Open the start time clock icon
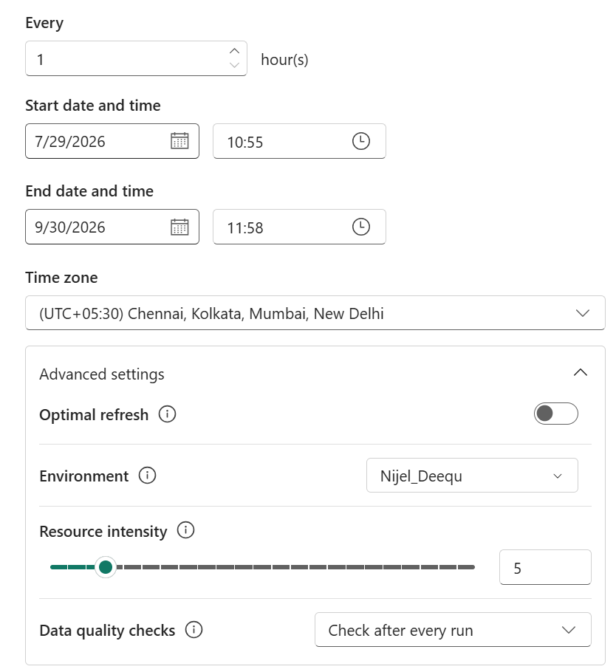This screenshot has height=672, width=616. (361, 141)
